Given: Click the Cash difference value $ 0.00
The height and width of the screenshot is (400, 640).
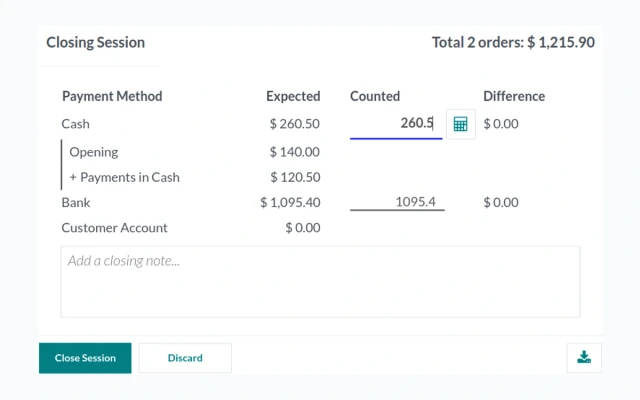Looking at the screenshot, I should [x=501, y=124].
